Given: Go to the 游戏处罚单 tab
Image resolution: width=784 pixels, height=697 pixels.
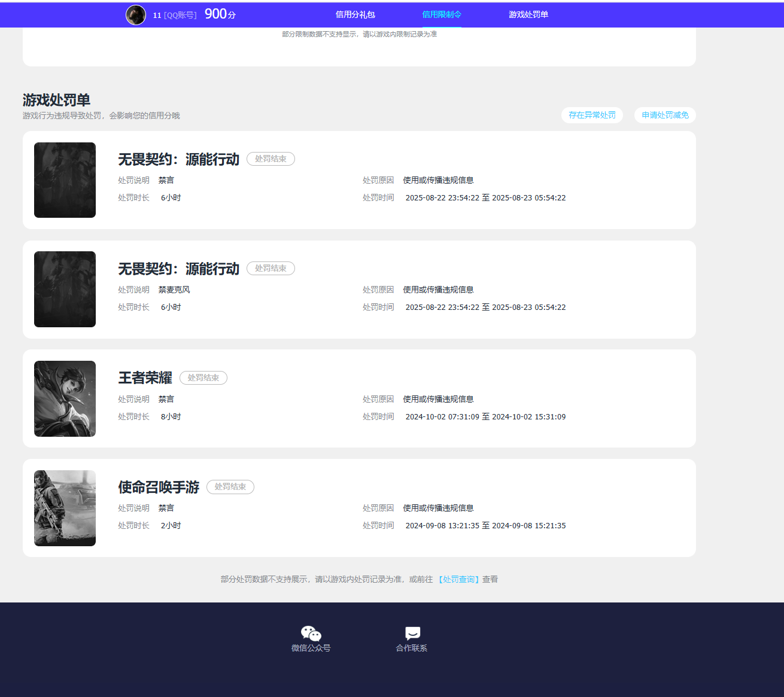Looking at the screenshot, I should tap(528, 14).
